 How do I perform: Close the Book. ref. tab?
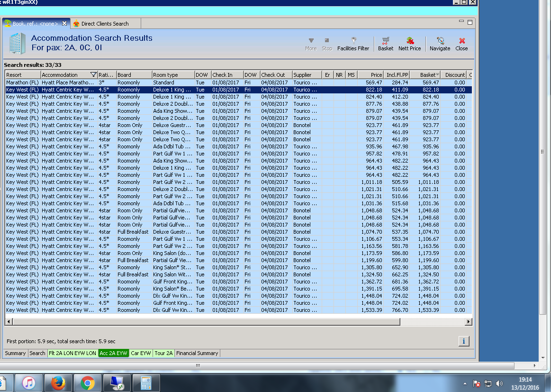tap(65, 24)
